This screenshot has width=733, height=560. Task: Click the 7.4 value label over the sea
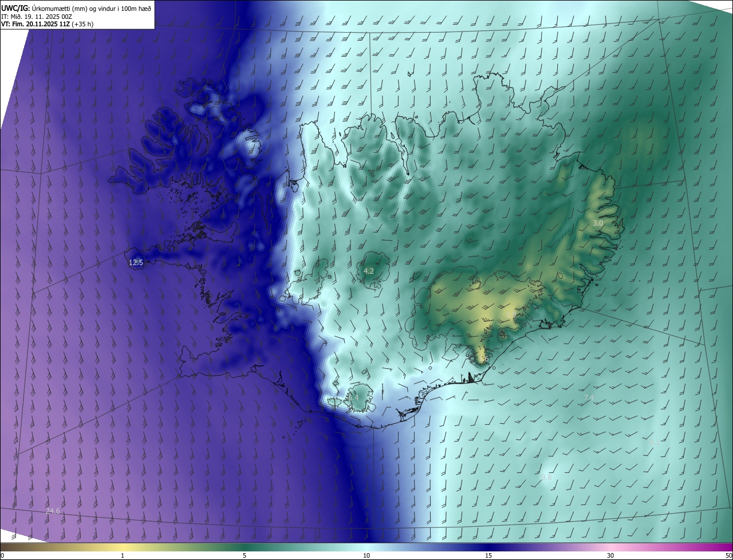pos(589,397)
